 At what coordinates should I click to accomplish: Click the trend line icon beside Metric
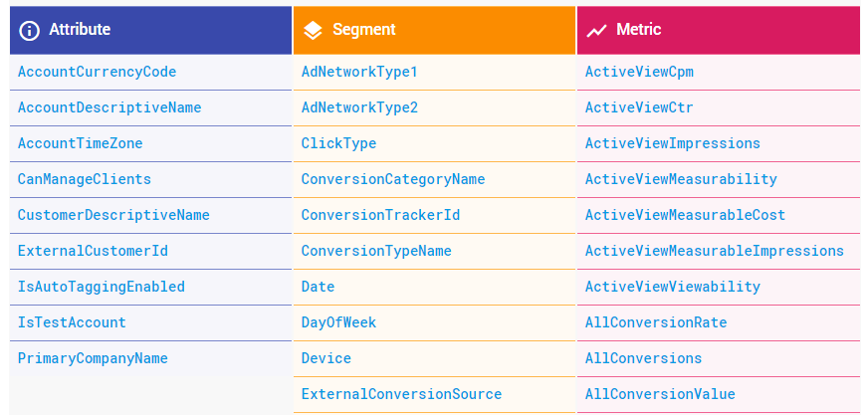pos(596,30)
